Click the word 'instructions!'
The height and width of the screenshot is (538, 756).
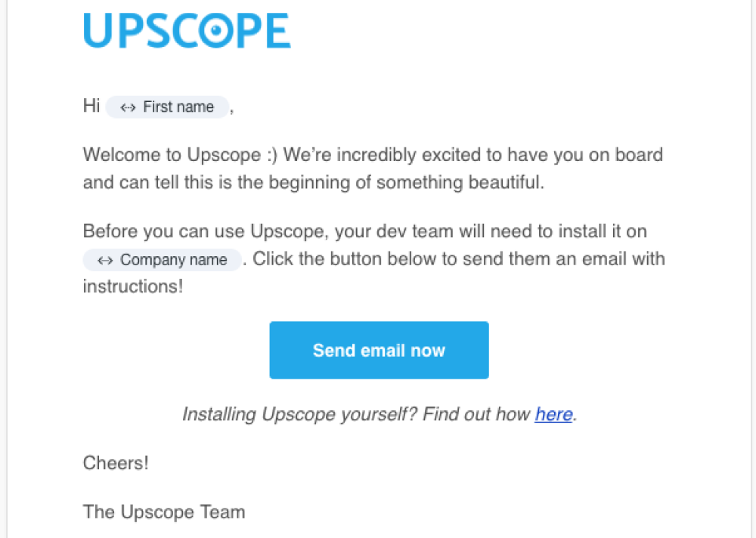pos(133,286)
